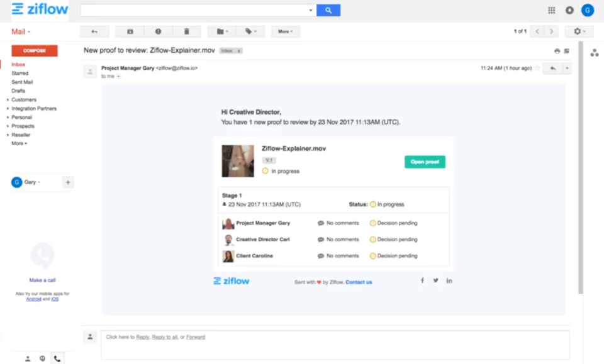Open the Move to folder dropdown

tap(222, 31)
